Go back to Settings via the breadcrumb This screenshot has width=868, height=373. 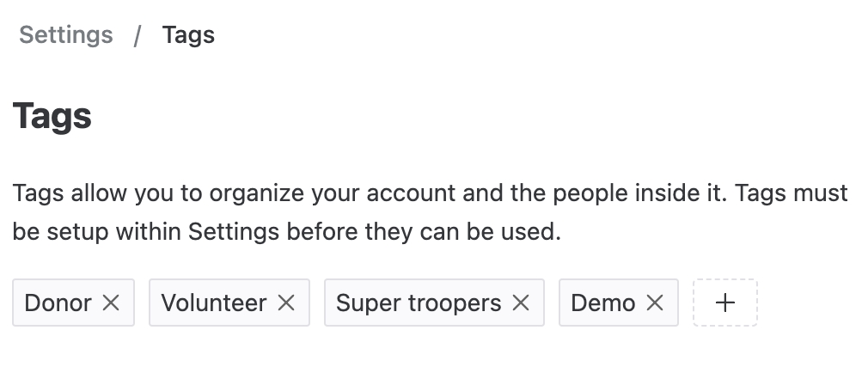(x=66, y=35)
